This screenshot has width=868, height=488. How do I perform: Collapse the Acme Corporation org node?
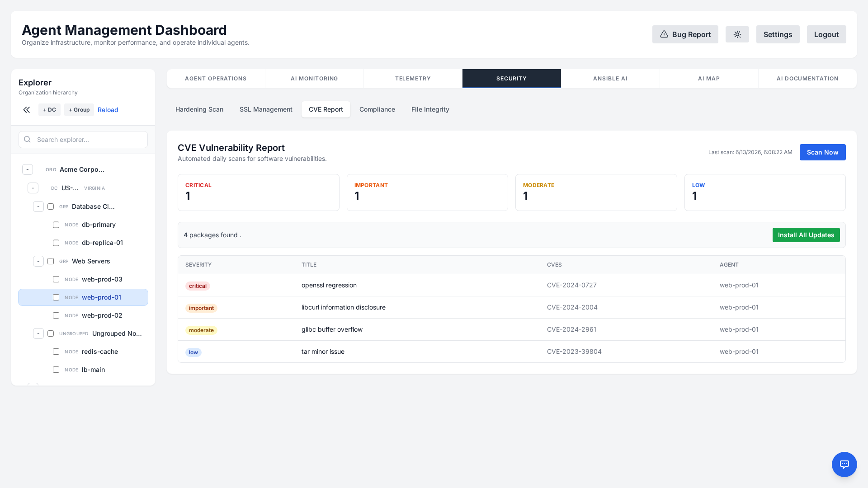[28, 169]
